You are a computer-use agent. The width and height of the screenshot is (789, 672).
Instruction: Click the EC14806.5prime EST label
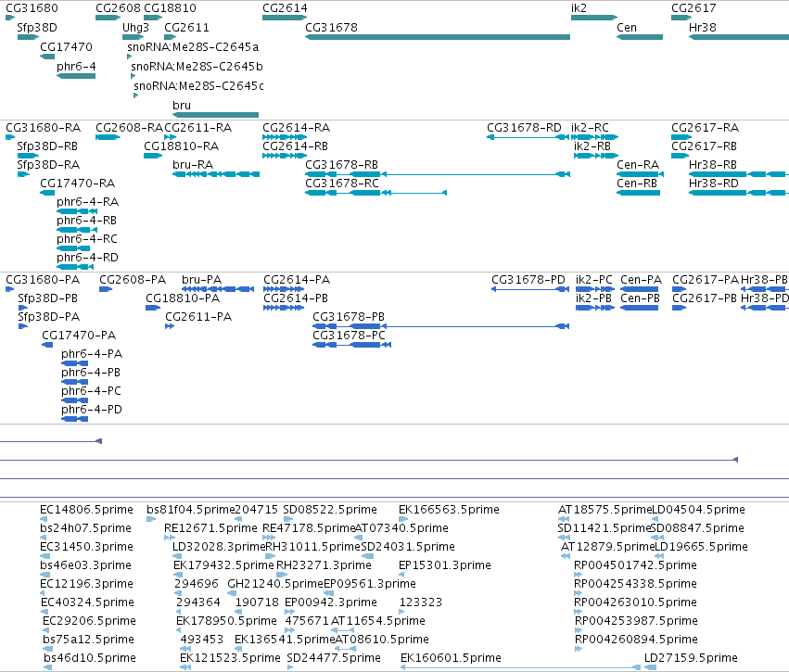(x=86, y=510)
